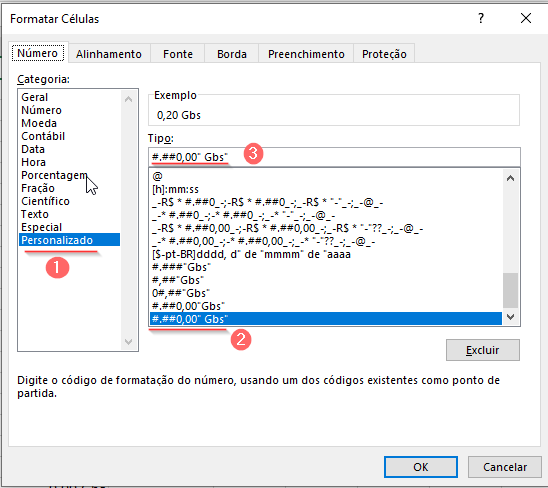
Task: Click the Excluir button
Action: coord(483,350)
